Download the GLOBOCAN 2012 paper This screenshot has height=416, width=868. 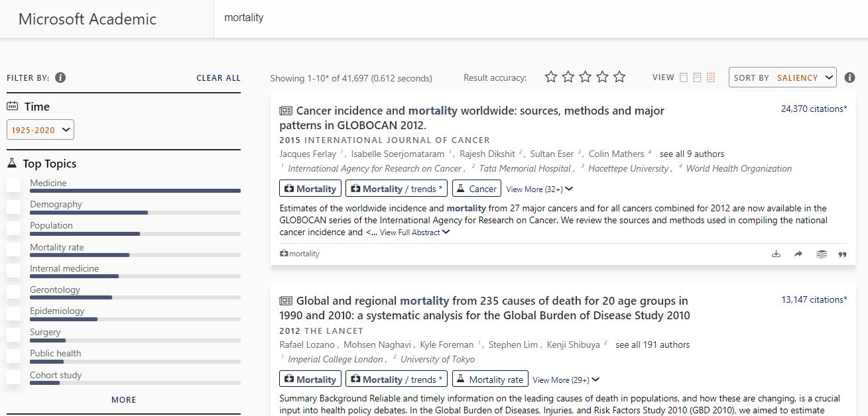pos(776,254)
